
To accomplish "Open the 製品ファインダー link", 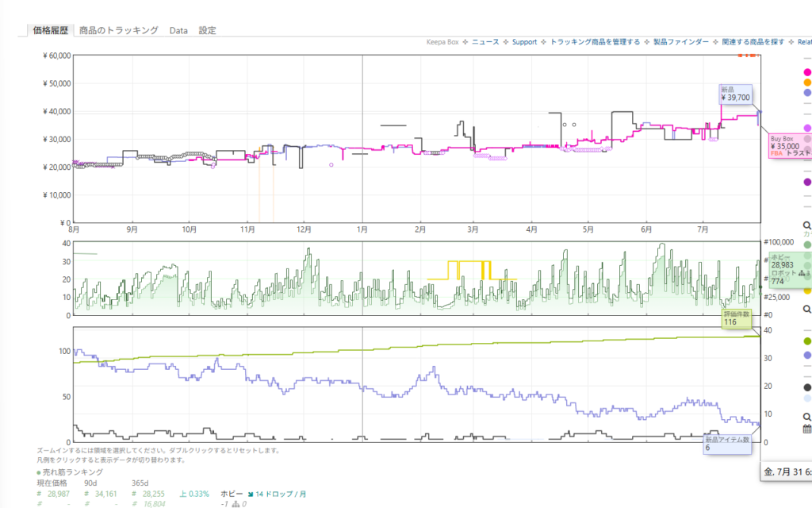I will 681,42.
